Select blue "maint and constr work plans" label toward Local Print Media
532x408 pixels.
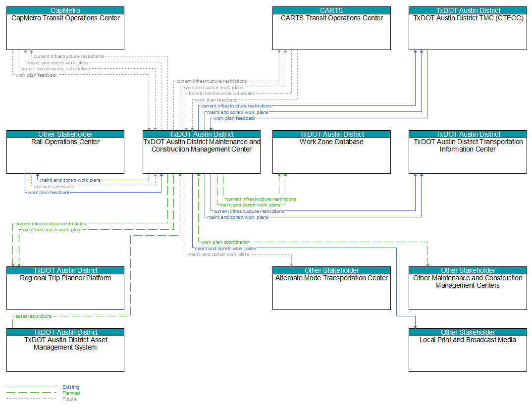(x=225, y=248)
